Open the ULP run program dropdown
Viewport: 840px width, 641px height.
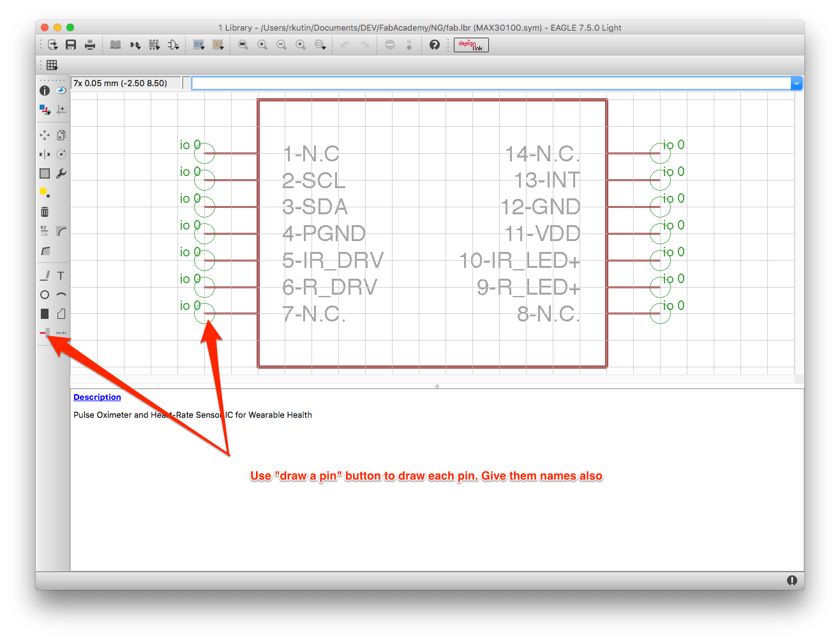(x=218, y=45)
